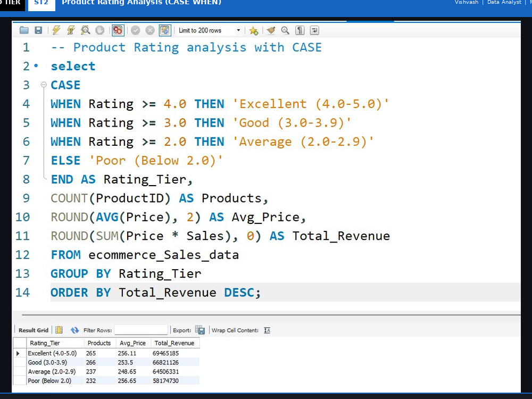Click the Total_Revenue value 69465185
The height and width of the screenshot is (399, 532).
pyautogui.click(x=165, y=353)
